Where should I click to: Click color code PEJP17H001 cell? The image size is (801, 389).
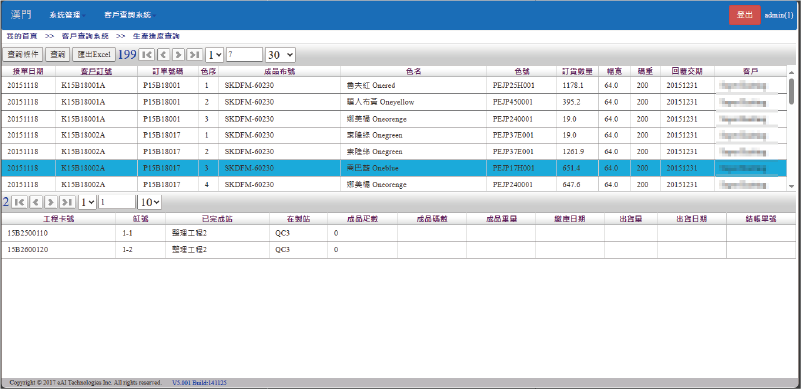click(522, 168)
